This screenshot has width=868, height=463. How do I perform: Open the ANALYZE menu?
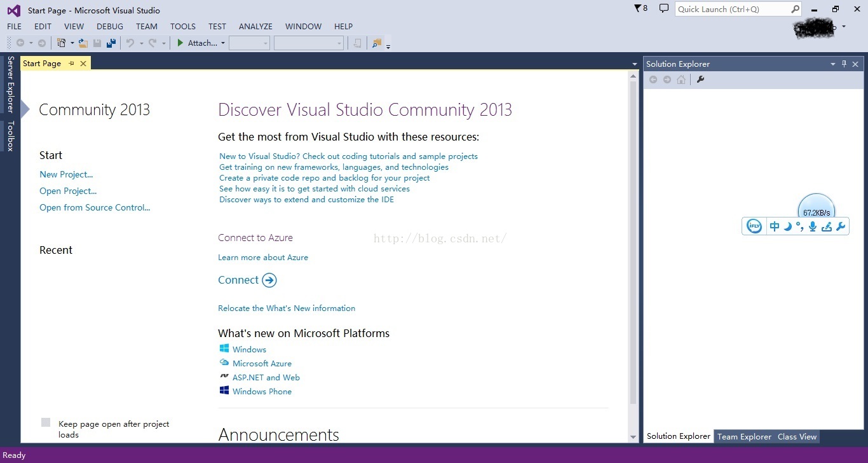tap(255, 26)
